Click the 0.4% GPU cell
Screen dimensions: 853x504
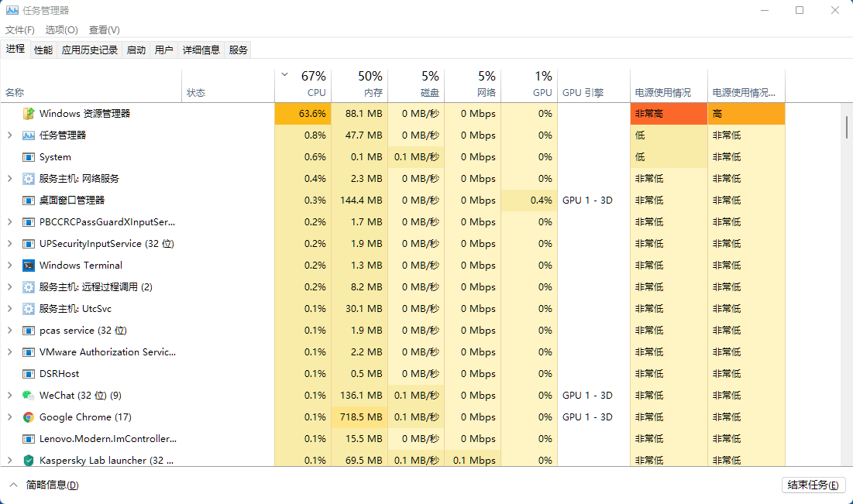tap(529, 201)
